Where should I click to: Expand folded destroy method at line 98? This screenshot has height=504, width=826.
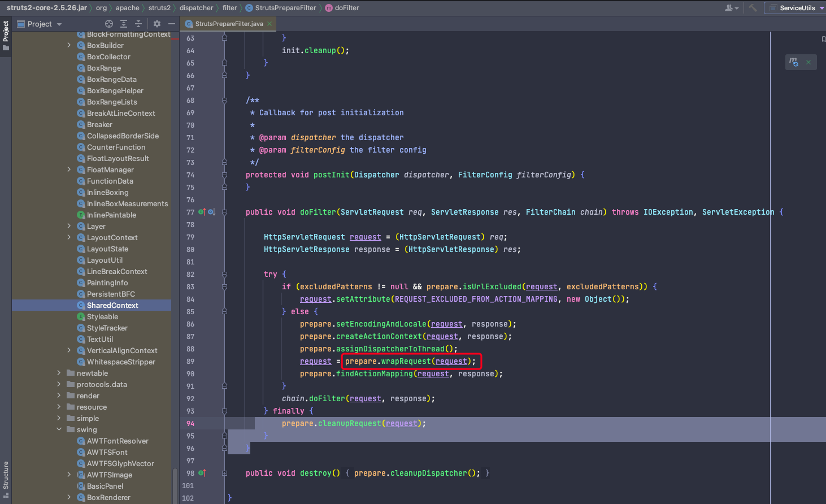pyautogui.click(x=224, y=473)
